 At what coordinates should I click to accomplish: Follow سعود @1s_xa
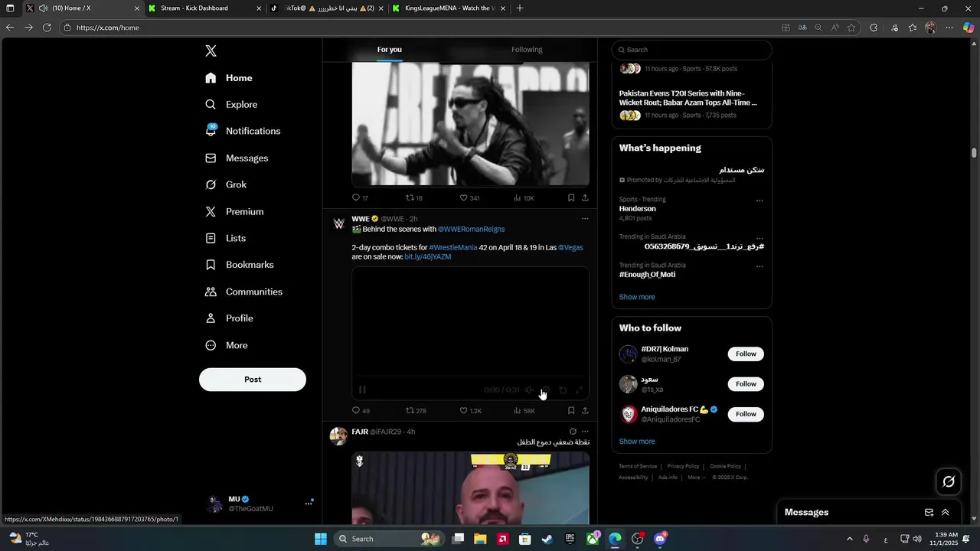pos(746,384)
